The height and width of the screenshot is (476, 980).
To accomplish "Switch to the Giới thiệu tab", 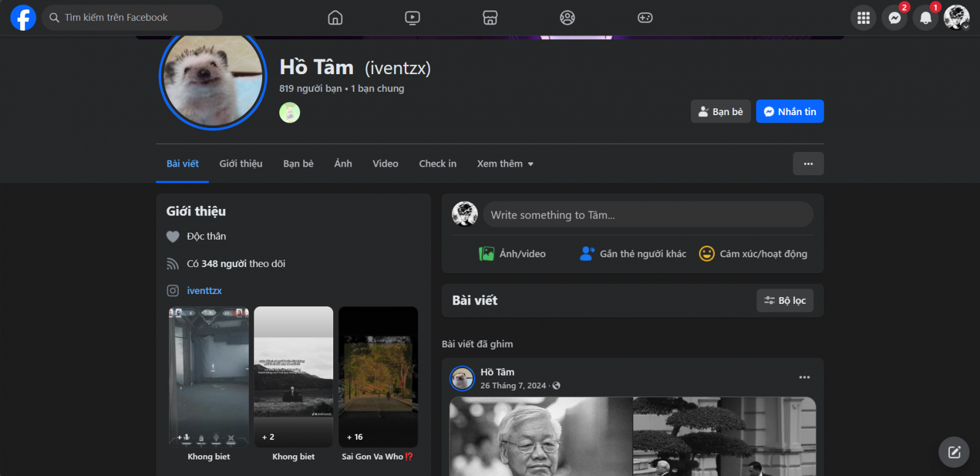I will 241,164.
